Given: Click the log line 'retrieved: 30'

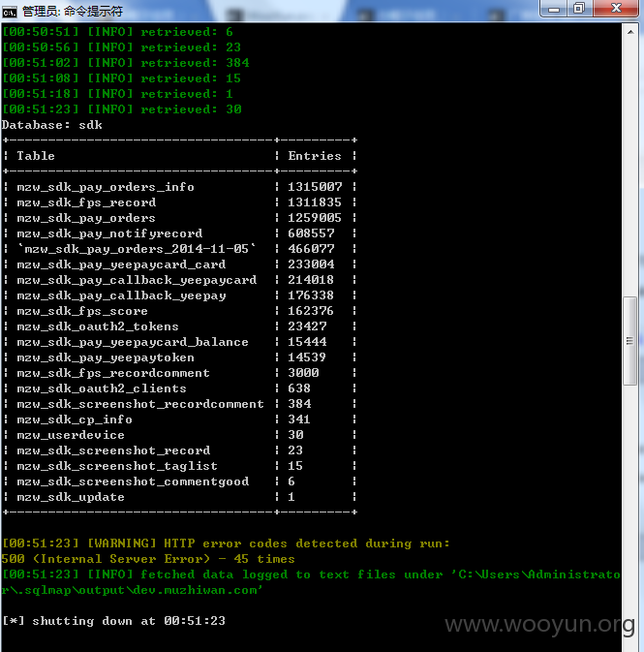Looking at the screenshot, I should click(x=122, y=109).
